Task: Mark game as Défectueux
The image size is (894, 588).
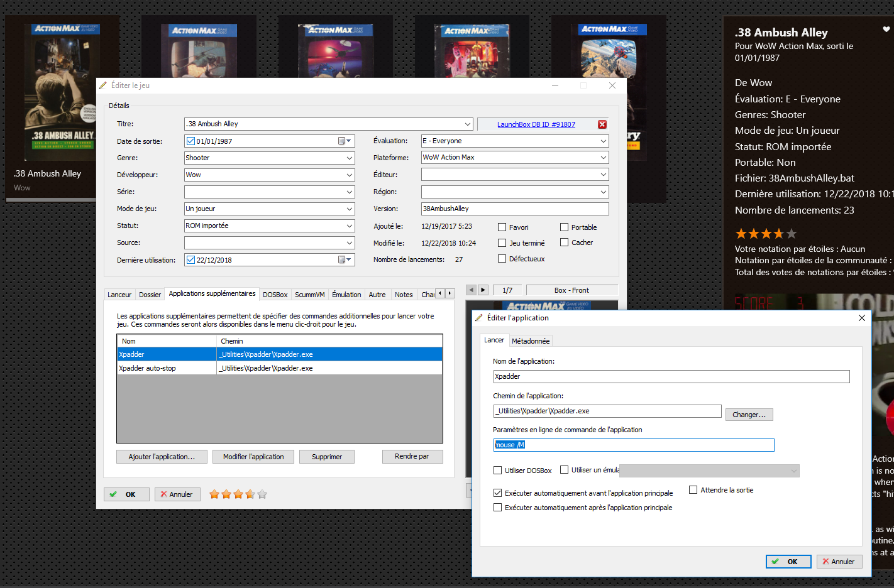Action: pos(502,258)
